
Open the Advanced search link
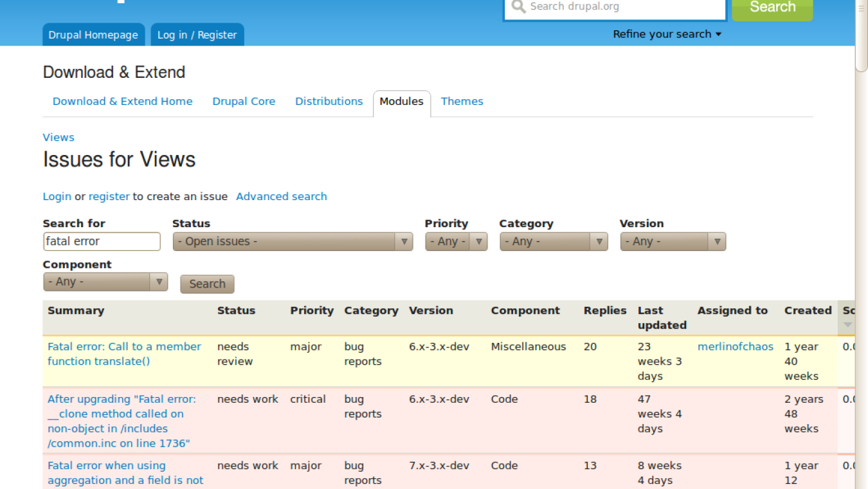[282, 196]
